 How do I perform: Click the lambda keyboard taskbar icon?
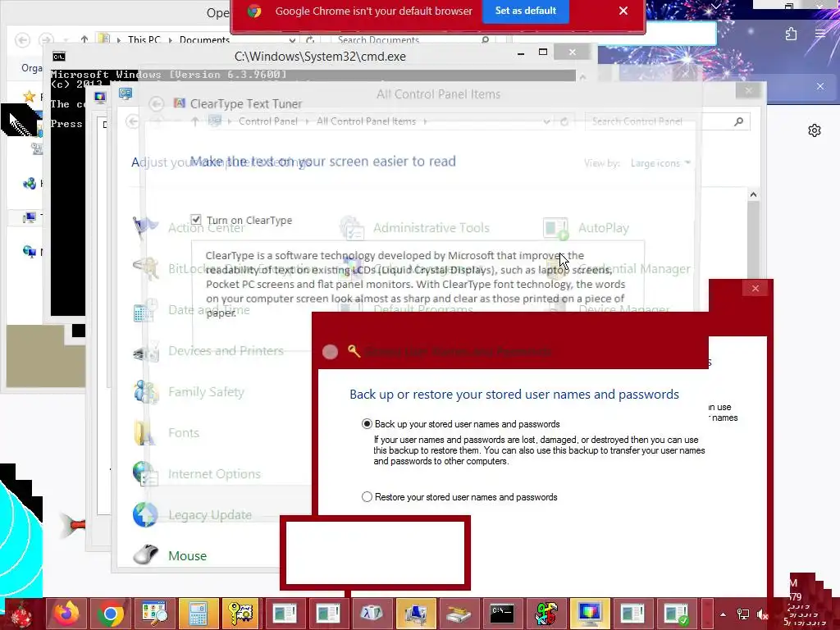(372, 614)
